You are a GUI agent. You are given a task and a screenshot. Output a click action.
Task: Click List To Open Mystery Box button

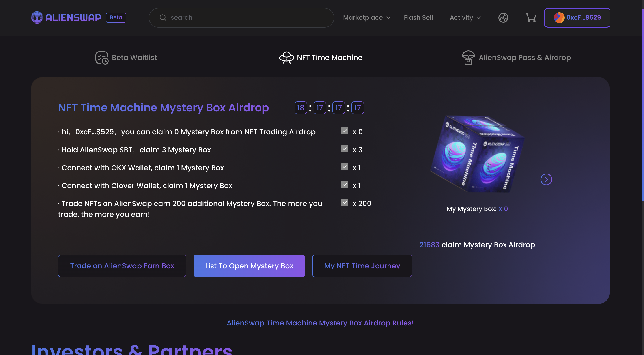(249, 266)
